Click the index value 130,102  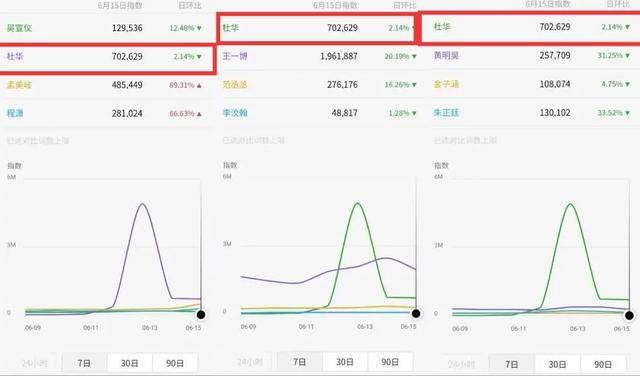pos(555,112)
